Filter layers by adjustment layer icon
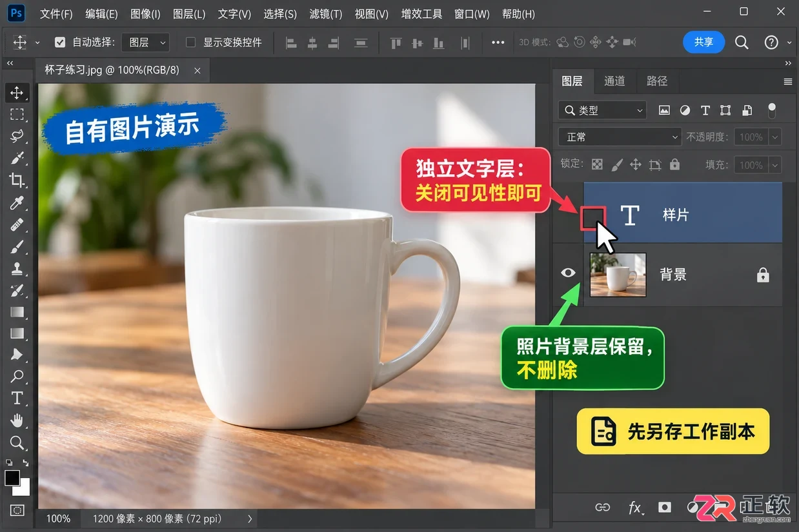 pyautogui.click(x=685, y=110)
